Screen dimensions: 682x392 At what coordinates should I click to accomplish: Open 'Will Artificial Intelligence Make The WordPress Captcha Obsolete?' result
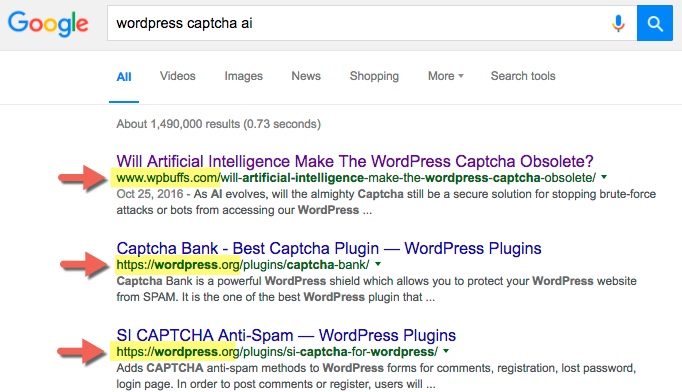[x=355, y=161]
